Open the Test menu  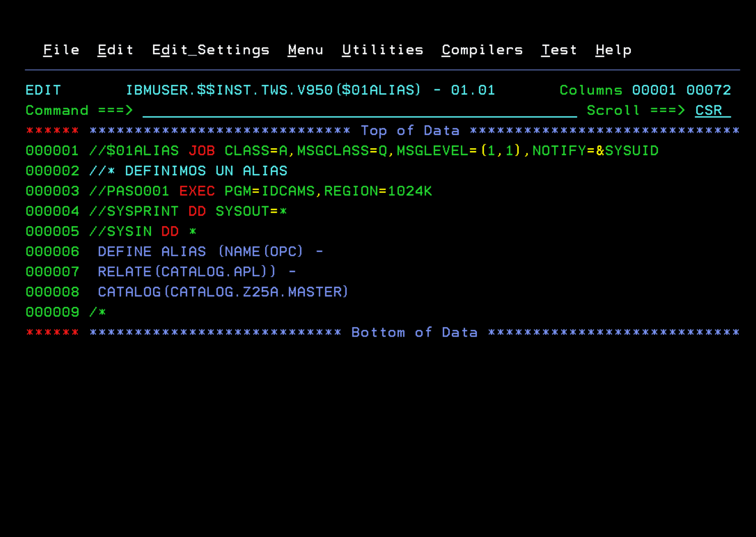tap(559, 49)
